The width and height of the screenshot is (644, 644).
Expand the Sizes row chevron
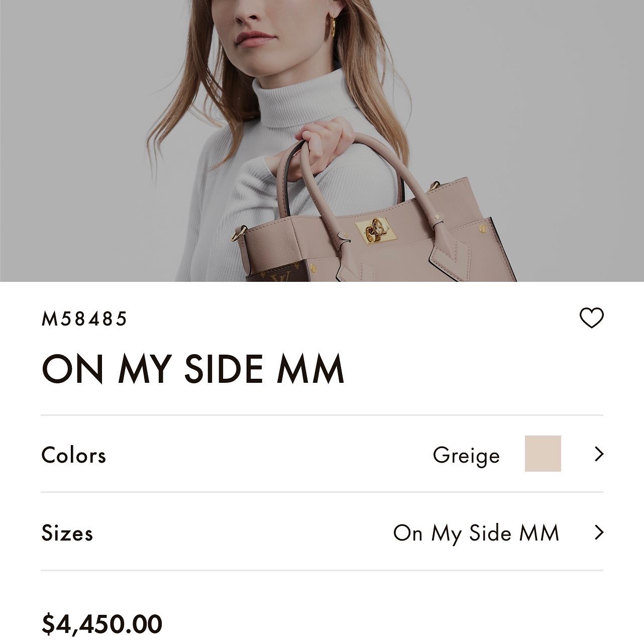598,532
